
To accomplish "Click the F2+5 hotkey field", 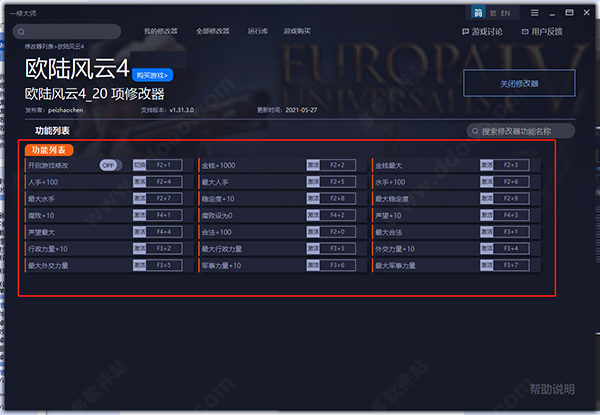I will 338,182.
